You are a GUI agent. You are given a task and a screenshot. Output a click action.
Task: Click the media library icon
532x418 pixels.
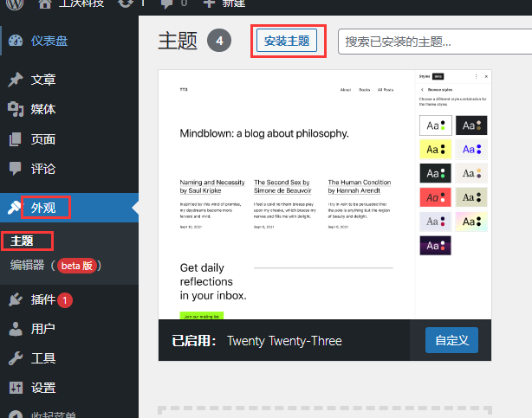coord(16,109)
